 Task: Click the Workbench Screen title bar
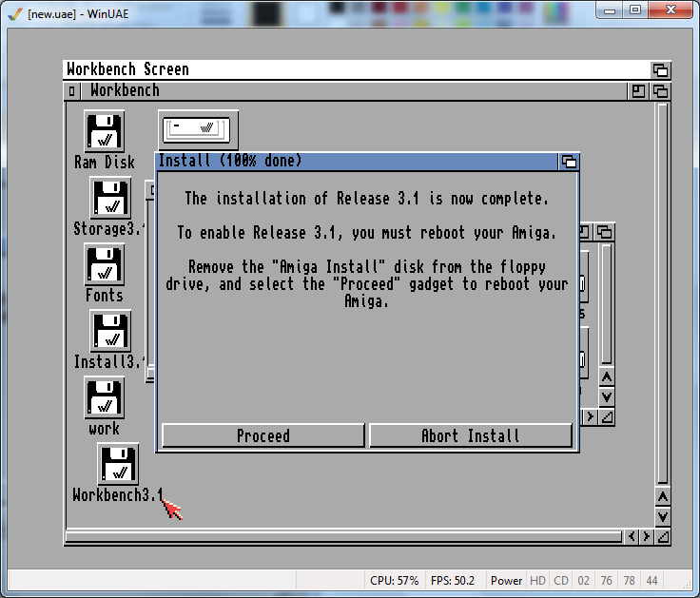click(x=358, y=70)
